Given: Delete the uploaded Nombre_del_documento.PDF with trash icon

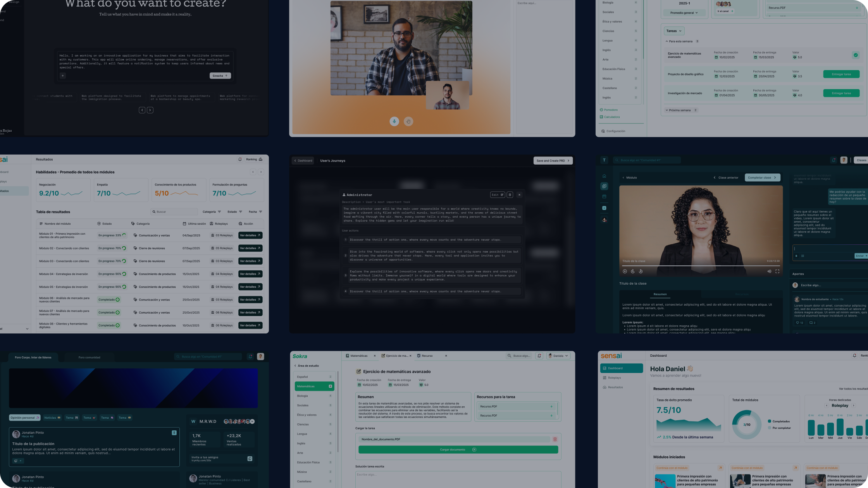Looking at the screenshot, I should pyautogui.click(x=555, y=439).
